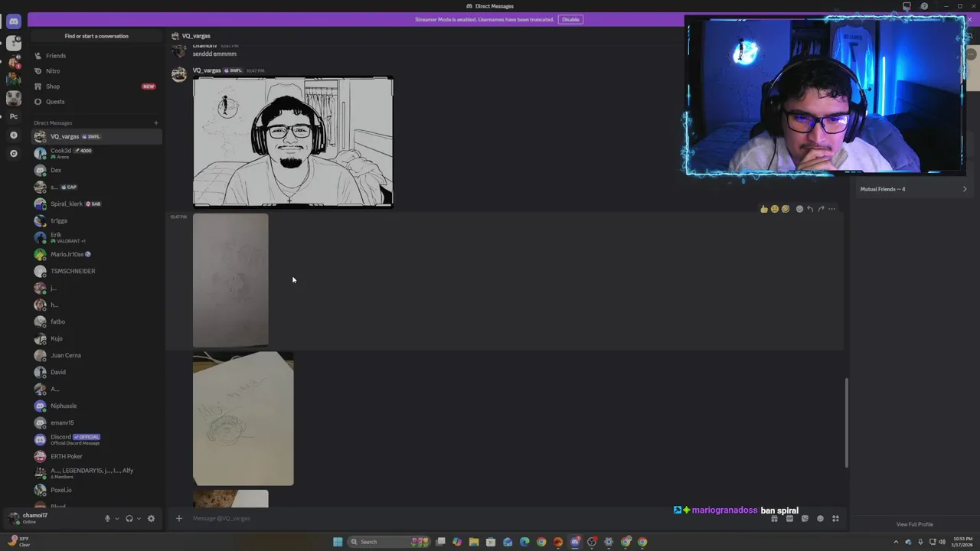
Task: Open add reaction emoji picker on message
Action: [x=799, y=209]
